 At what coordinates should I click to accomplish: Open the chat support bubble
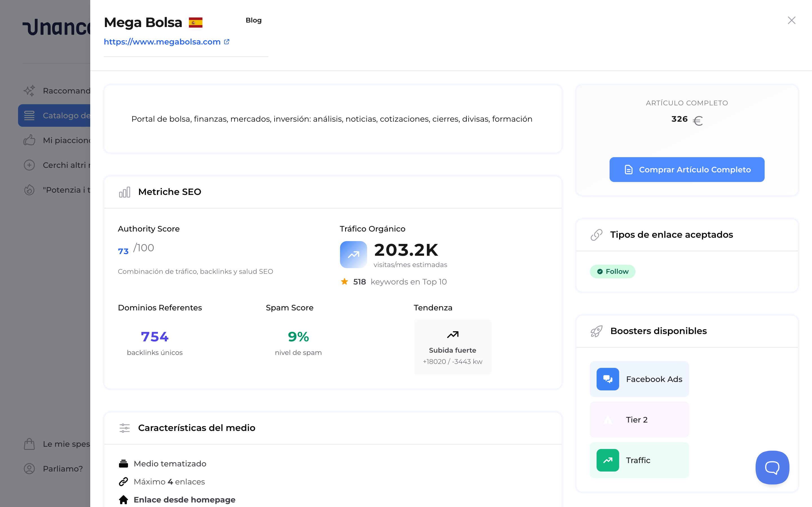point(772,467)
